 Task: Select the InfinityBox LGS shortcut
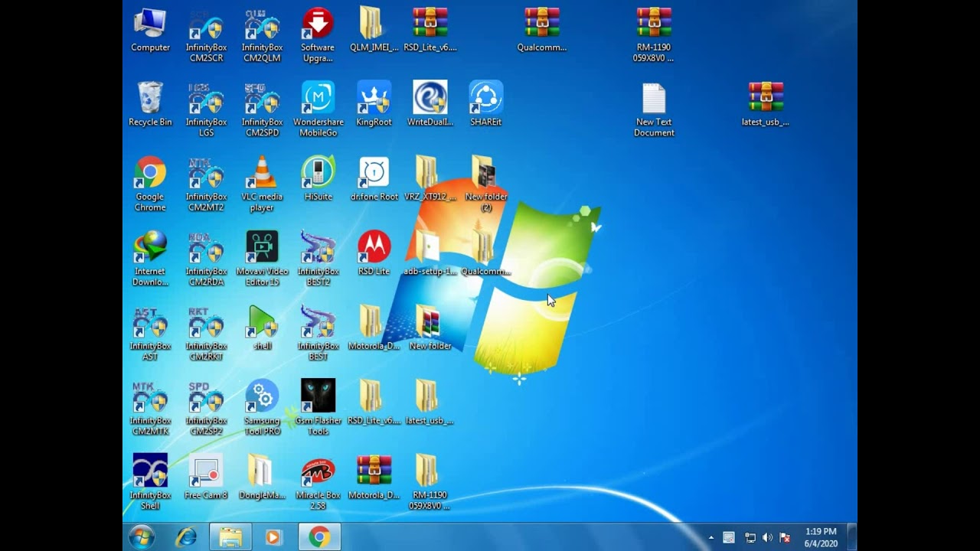coord(206,110)
